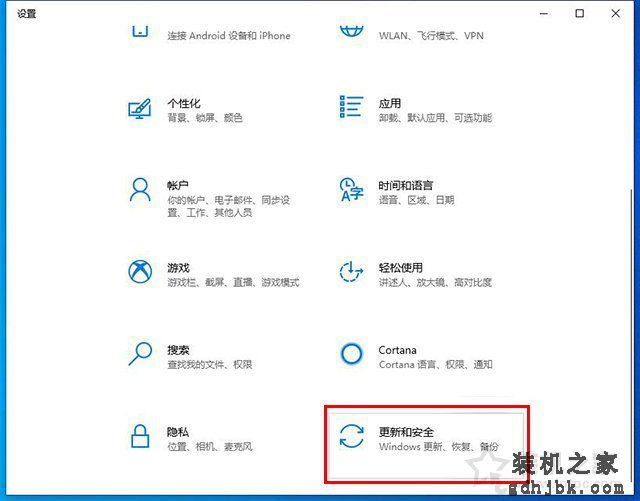This screenshot has height=501, width=640.
Task: Click '讲述人、放大镜、高对比度' description
Action: 435,282
